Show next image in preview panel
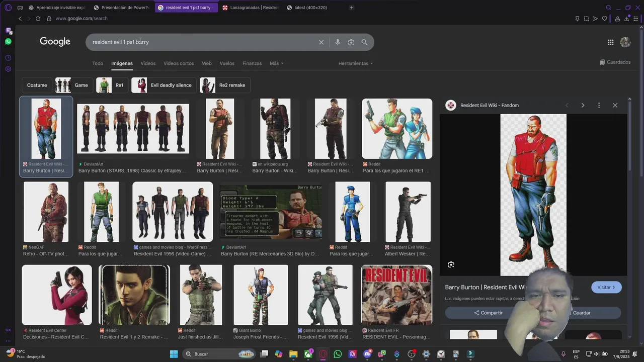The height and width of the screenshot is (362, 644). 583,105
